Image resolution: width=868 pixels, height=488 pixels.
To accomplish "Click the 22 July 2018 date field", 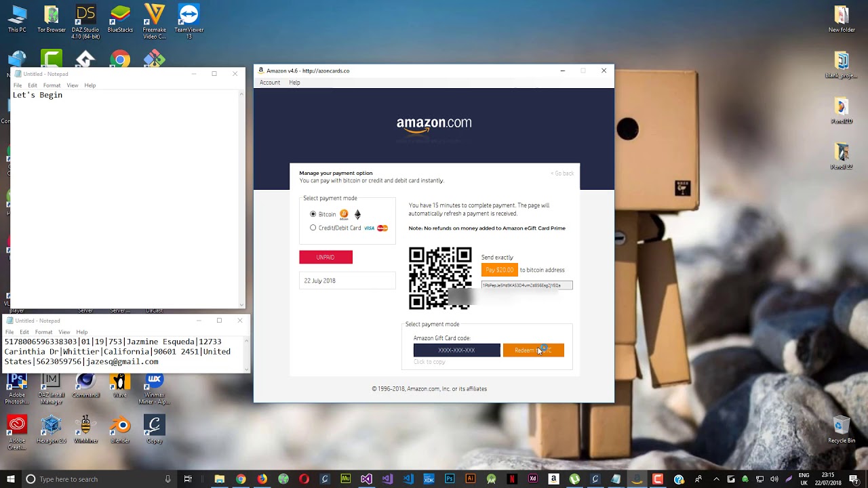I will 347,281.
